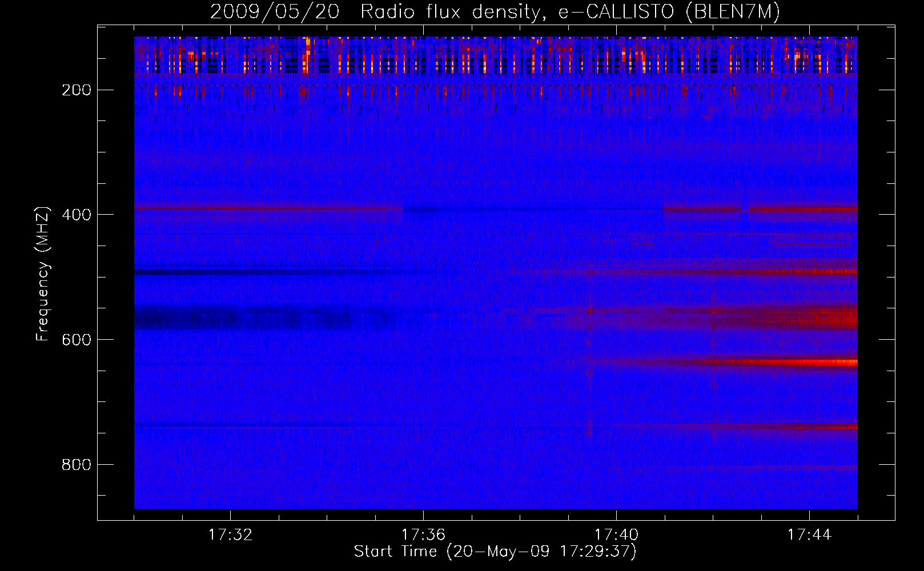Click the 17:40 time tick label
This screenshot has width=924, height=571.
coord(616,535)
